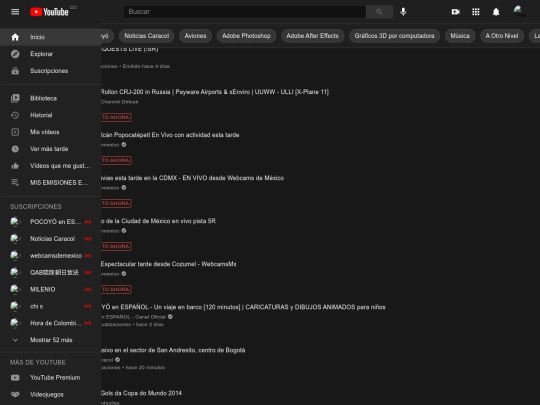Open Ciudad de México pista 5R video

(x=158, y=221)
